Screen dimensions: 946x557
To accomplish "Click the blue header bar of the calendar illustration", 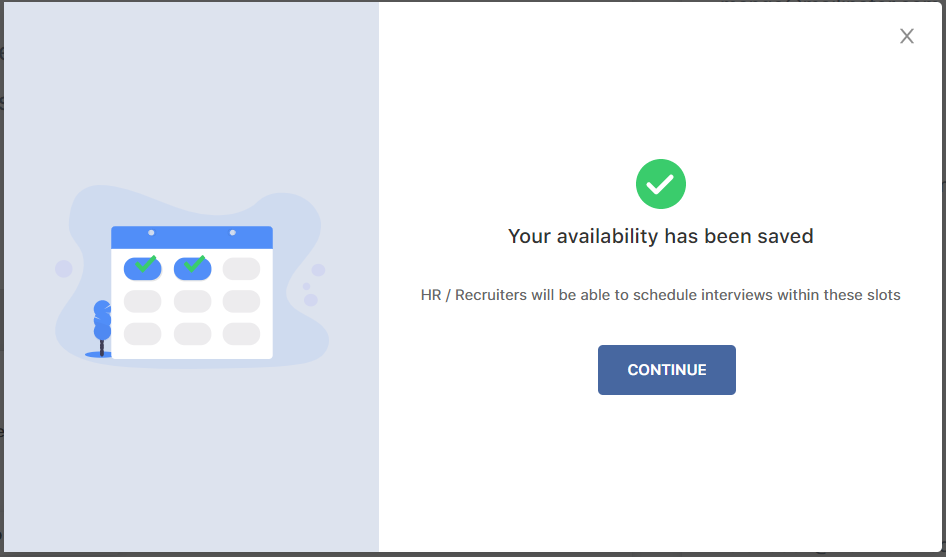I will click(x=191, y=238).
